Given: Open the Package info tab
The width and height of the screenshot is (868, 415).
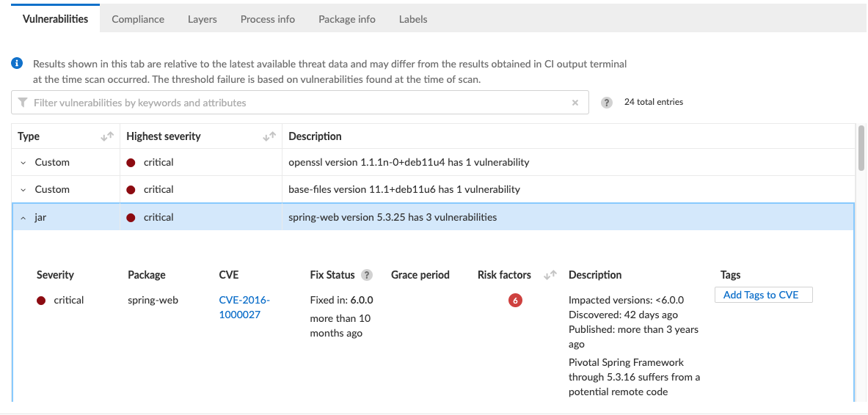Looking at the screenshot, I should (x=347, y=19).
